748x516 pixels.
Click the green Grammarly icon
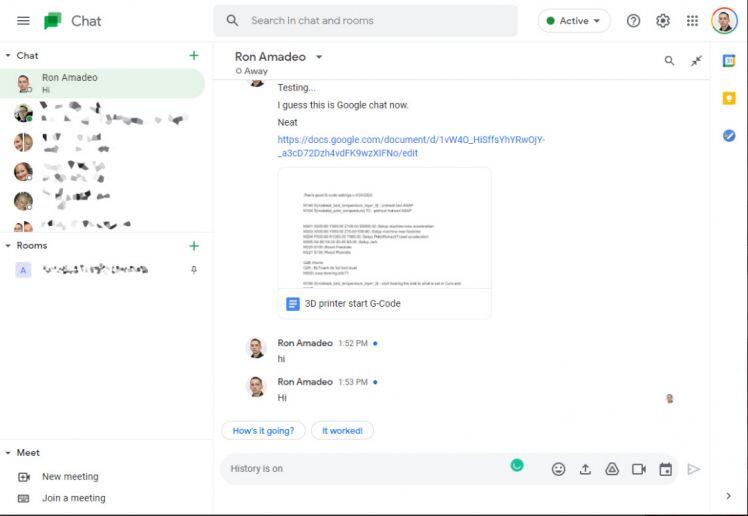coord(517,465)
